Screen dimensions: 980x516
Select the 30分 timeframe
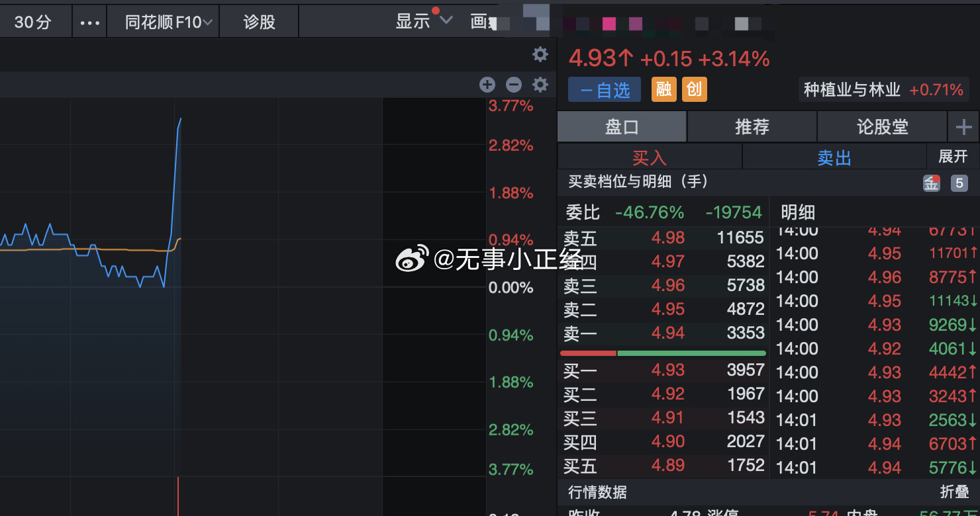coord(32,22)
